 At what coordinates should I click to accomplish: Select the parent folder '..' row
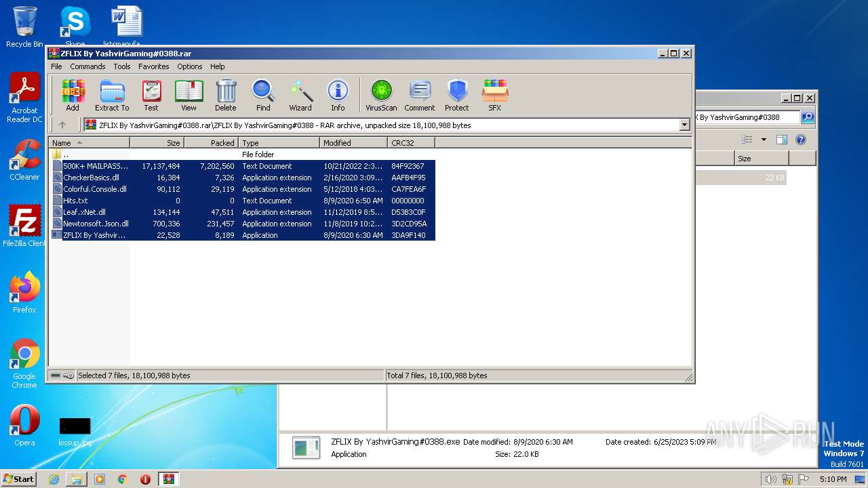tap(243, 155)
